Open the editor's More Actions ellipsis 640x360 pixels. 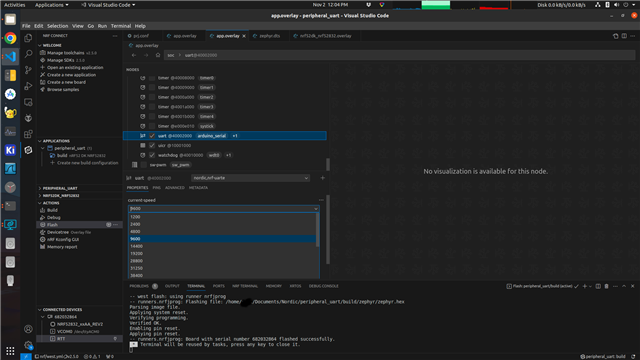pos(633,36)
